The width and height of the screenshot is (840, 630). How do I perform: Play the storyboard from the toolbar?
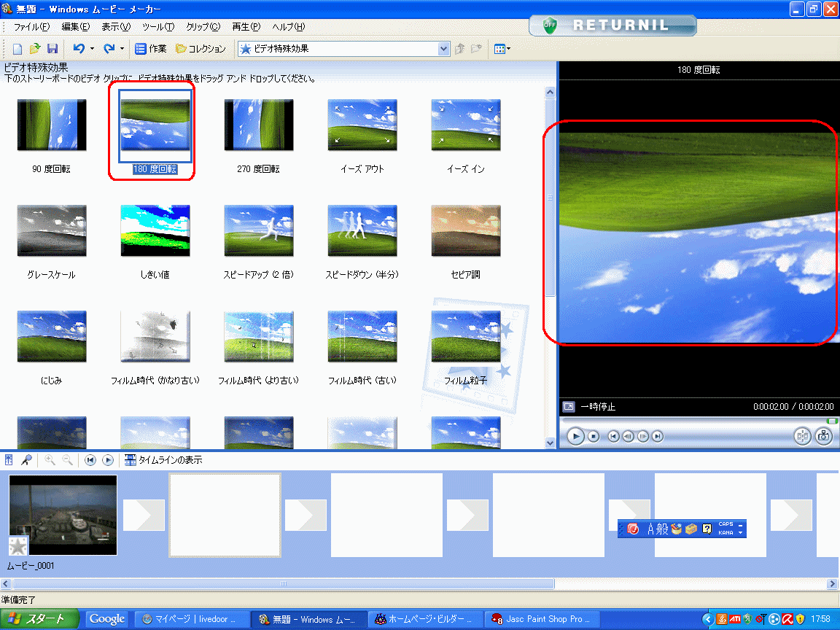pyautogui.click(x=108, y=459)
